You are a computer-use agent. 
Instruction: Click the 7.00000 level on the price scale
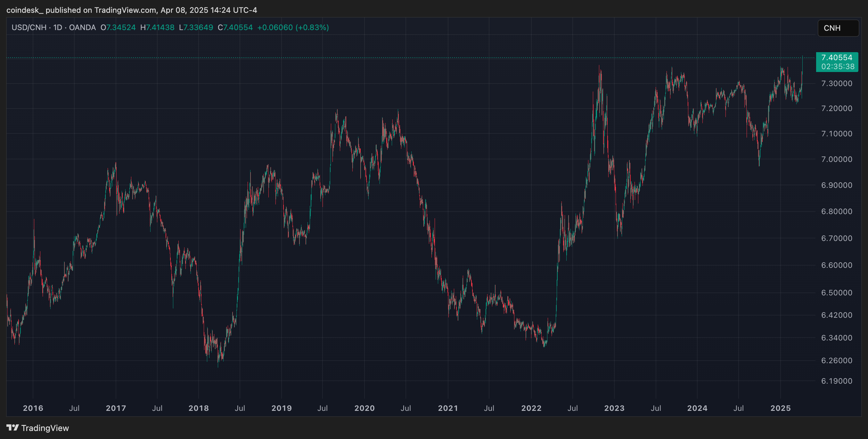[837, 159]
